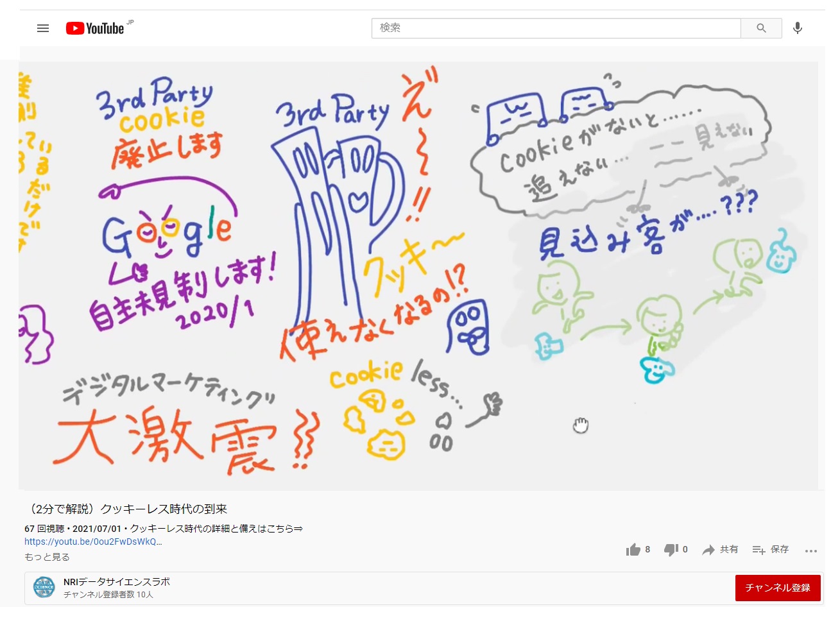Open NRIデータサイエンスラボ channel name
The width and height of the screenshot is (840, 623).
(x=117, y=582)
